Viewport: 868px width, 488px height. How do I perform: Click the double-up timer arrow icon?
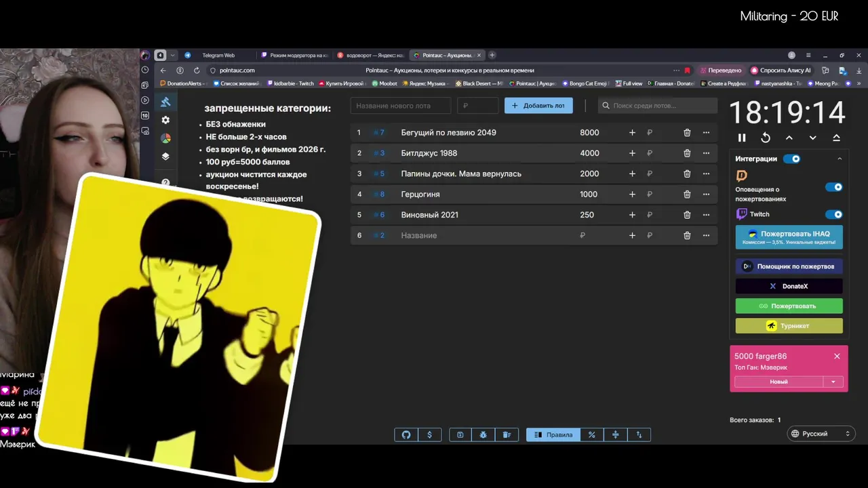[837, 138]
